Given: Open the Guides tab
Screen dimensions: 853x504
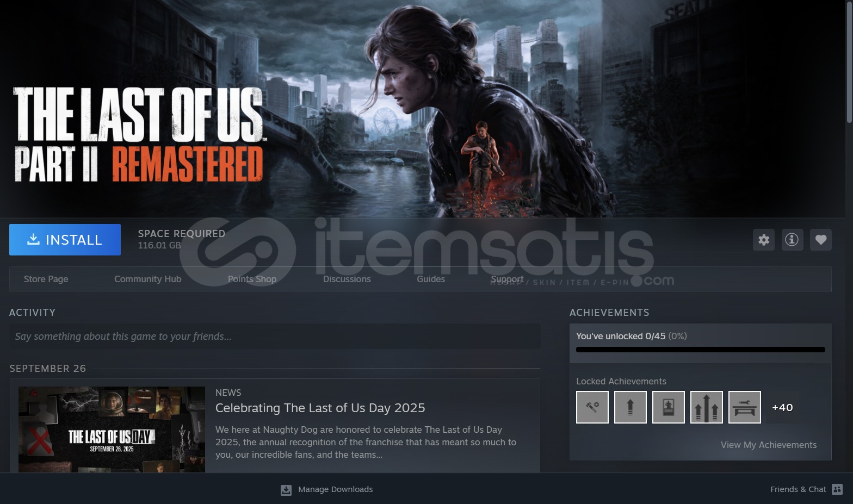Looking at the screenshot, I should click(x=431, y=279).
